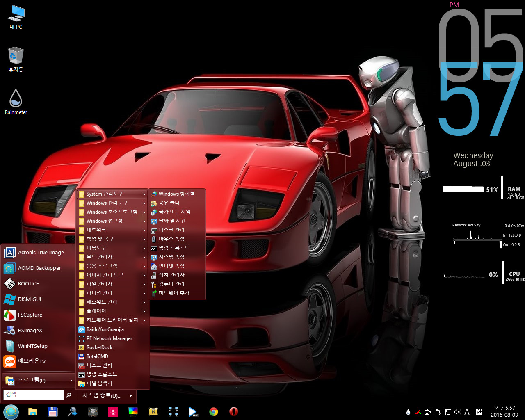Expand the 백업 및 복구 submenu
Screen dimensions: 525x420
point(112,239)
